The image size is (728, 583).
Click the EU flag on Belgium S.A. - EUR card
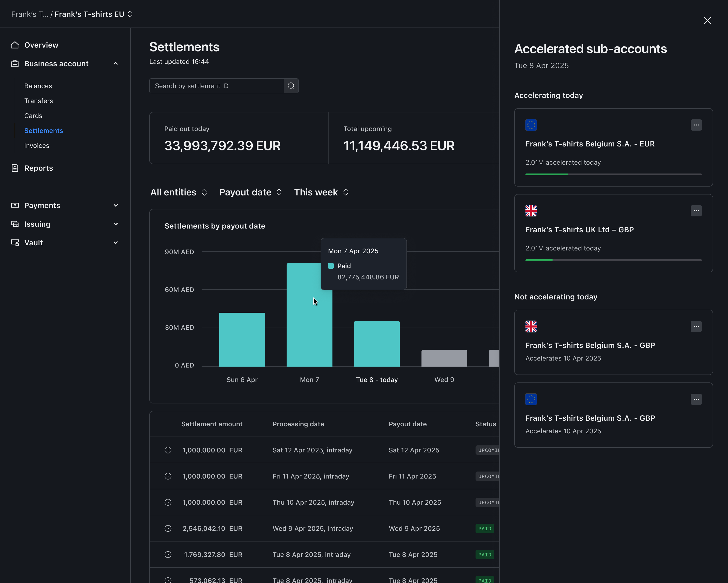[531, 125]
